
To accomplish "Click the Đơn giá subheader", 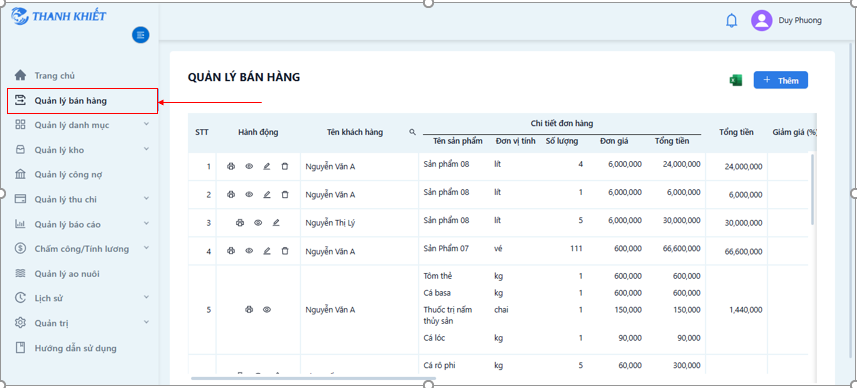I will click(614, 141).
